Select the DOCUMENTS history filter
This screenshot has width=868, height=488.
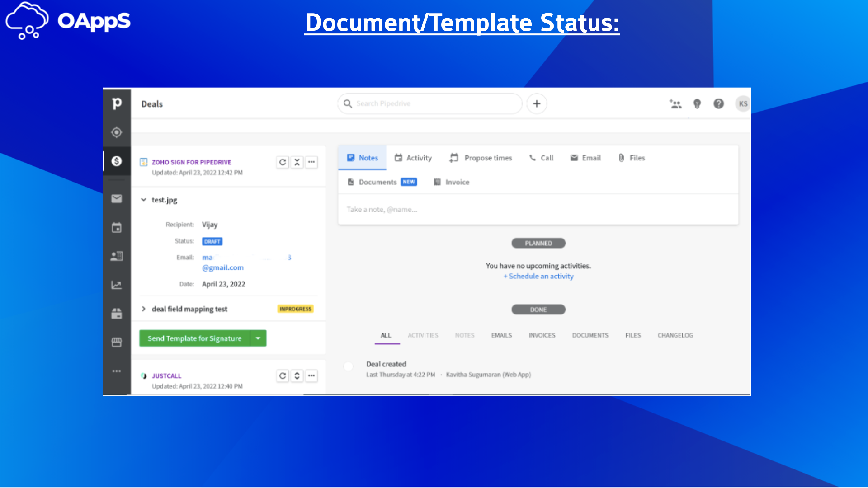pos(590,335)
